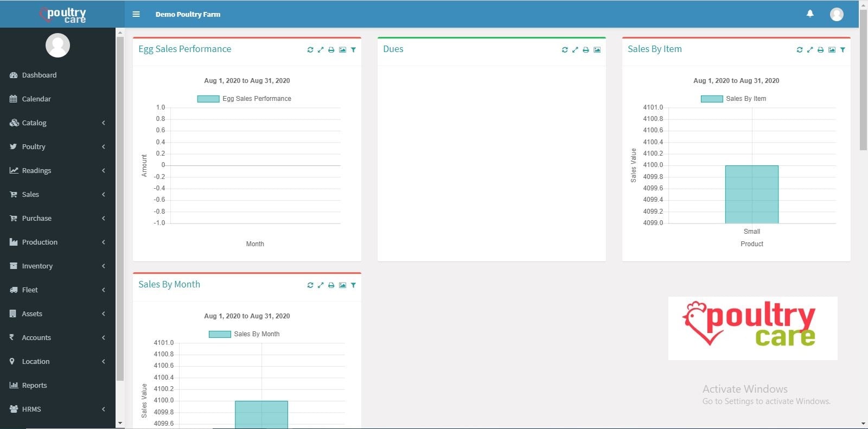Click the sidebar profile avatar
The height and width of the screenshot is (429, 868).
[58, 45]
